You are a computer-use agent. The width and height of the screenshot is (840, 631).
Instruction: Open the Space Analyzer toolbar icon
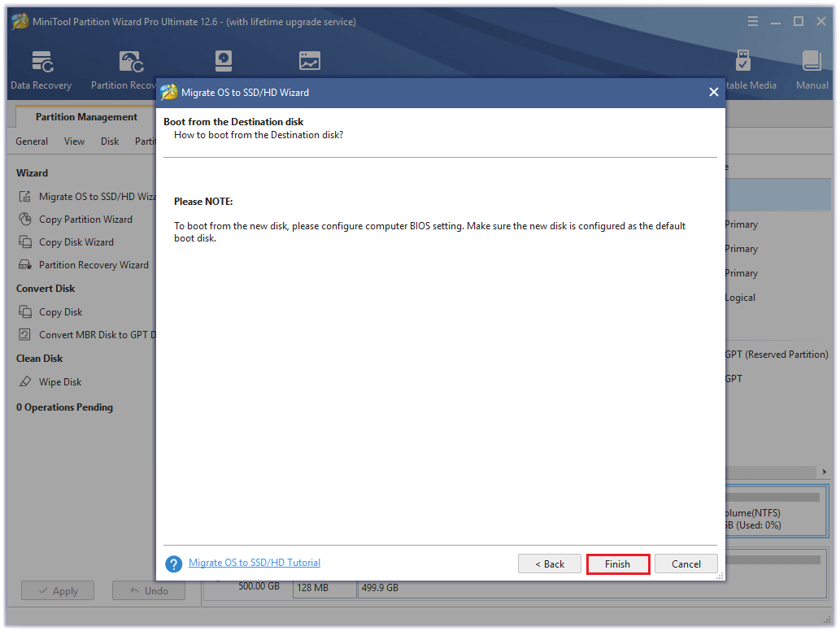pos(310,61)
